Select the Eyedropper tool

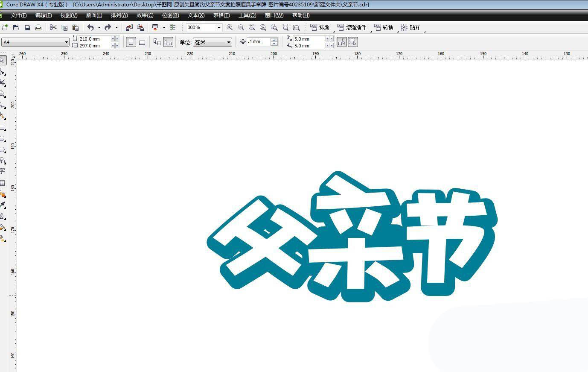3,205
